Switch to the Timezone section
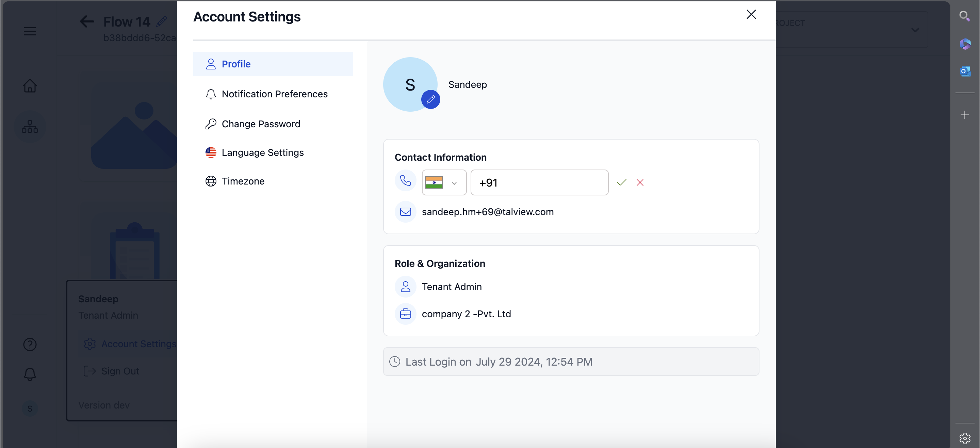This screenshot has width=980, height=448. pyautogui.click(x=243, y=181)
